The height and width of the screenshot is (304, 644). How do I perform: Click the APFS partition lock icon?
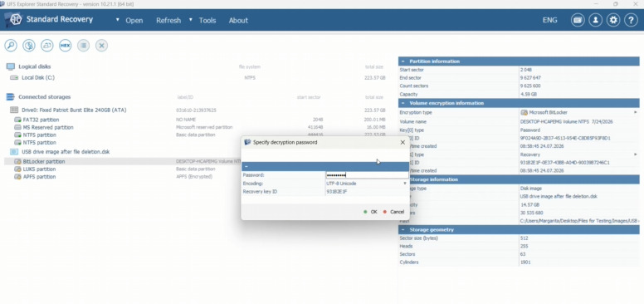[17, 177]
